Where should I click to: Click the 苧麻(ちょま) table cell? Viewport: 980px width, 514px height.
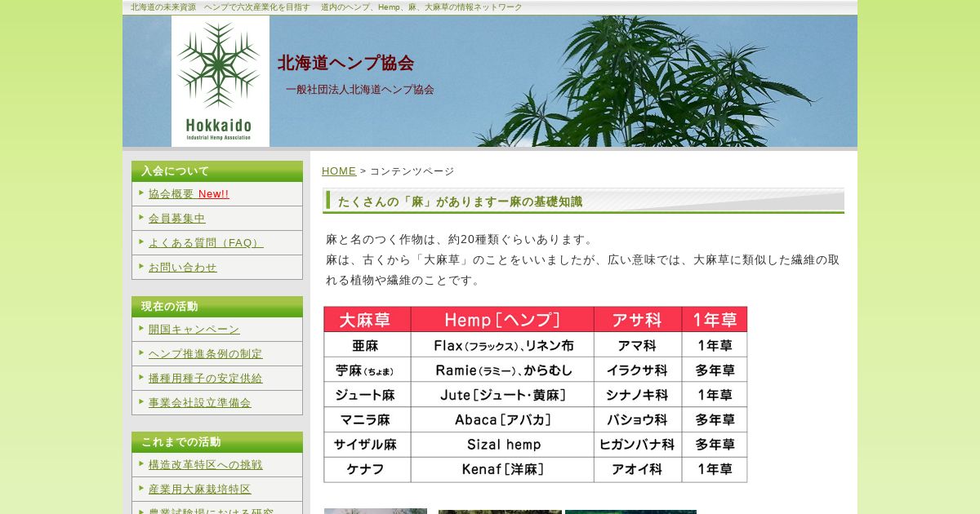[x=367, y=370]
